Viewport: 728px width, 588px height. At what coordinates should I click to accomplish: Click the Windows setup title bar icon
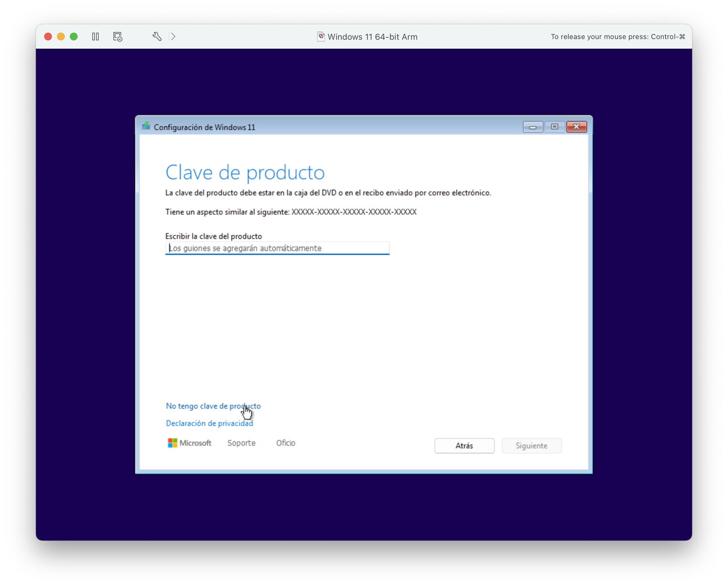(x=146, y=126)
